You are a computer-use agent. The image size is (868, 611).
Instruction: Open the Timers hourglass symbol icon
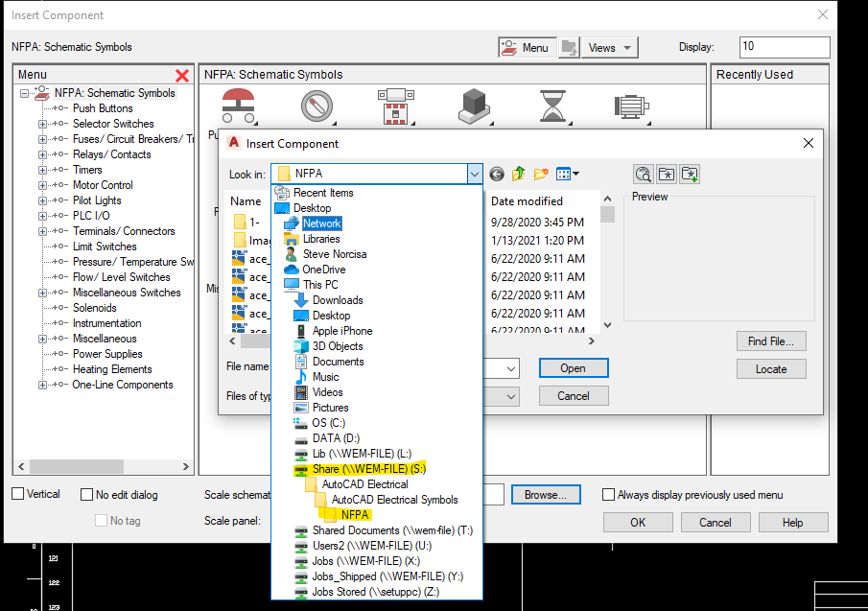click(552, 106)
